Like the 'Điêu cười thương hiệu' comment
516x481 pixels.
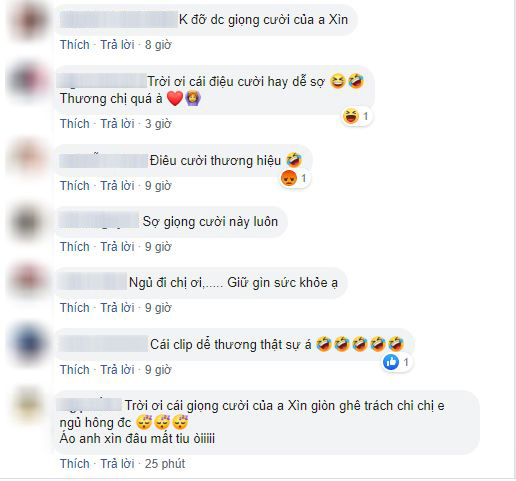75,186
